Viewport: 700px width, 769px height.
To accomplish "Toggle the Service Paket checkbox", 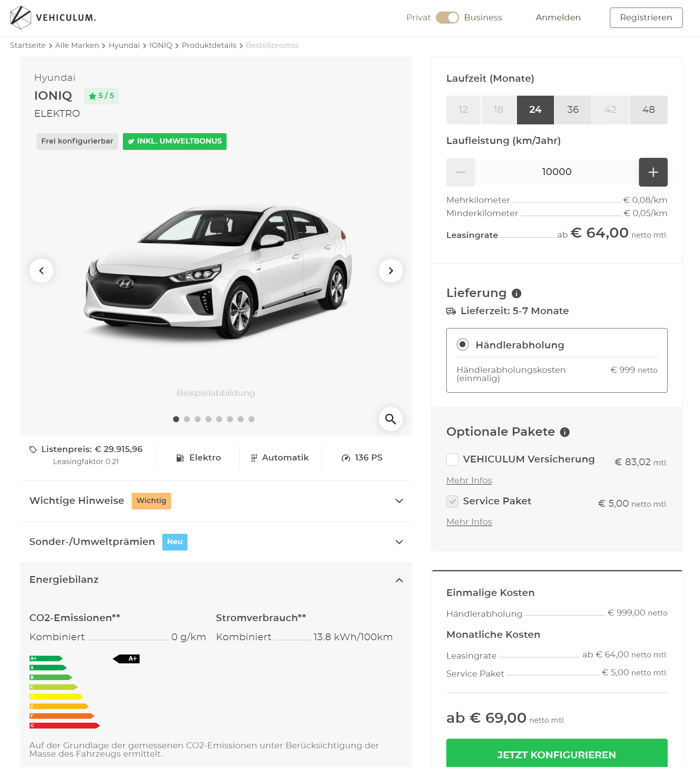I will click(x=452, y=502).
